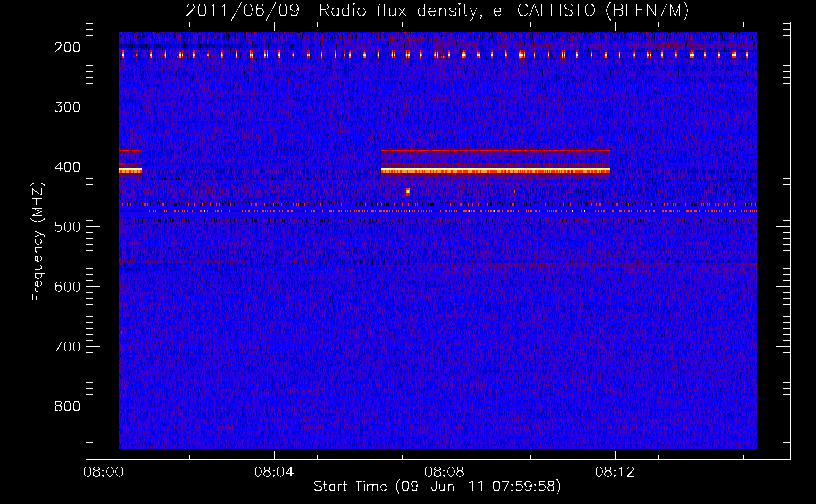Image resolution: width=816 pixels, height=504 pixels.
Task: Click the 800 frequency tick label
Action: 68,406
